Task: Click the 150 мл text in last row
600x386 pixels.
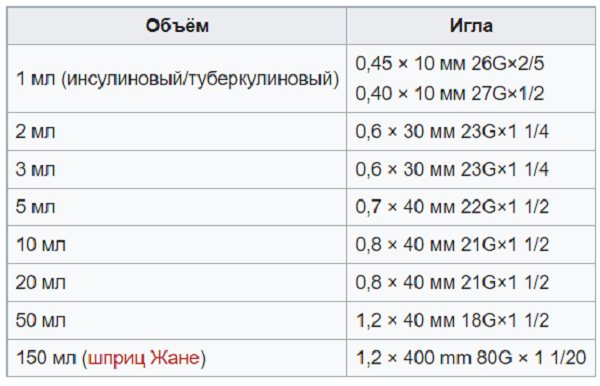Action: (x=46, y=358)
